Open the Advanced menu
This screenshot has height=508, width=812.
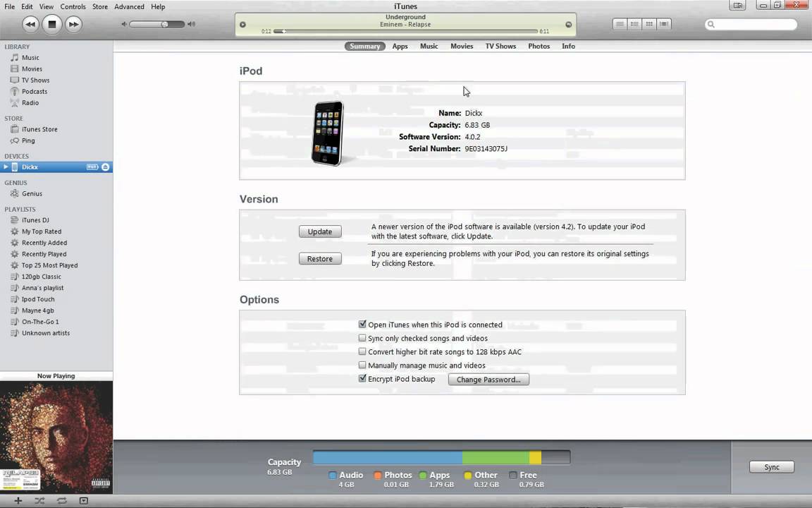coord(130,7)
